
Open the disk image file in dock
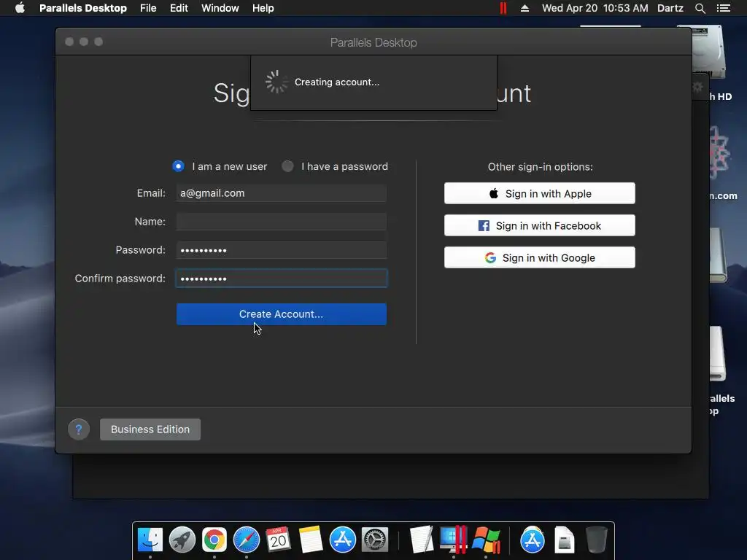pyautogui.click(x=564, y=540)
